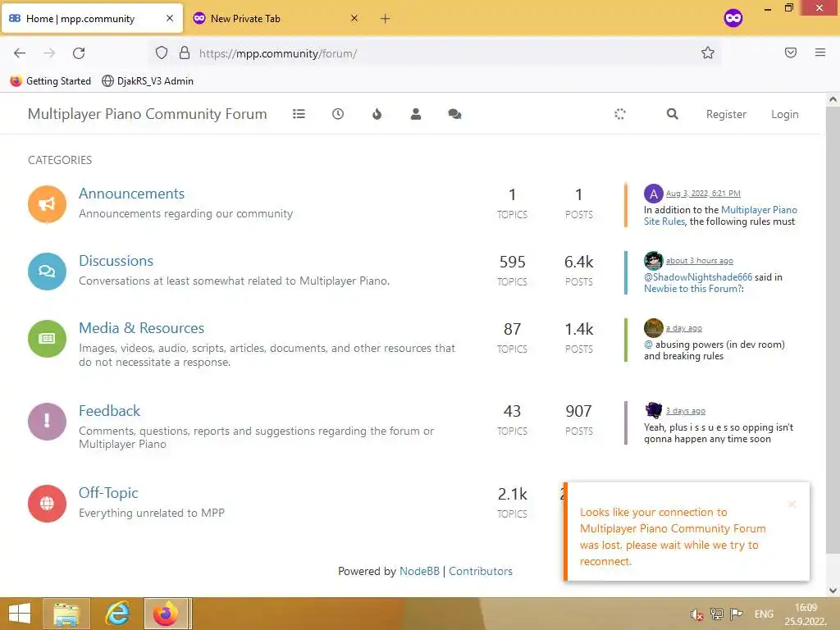Viewport: 840px width, 630px height.
Task: Click '@ShadowNightshade666' mention link
Action: tap(697, 277)
